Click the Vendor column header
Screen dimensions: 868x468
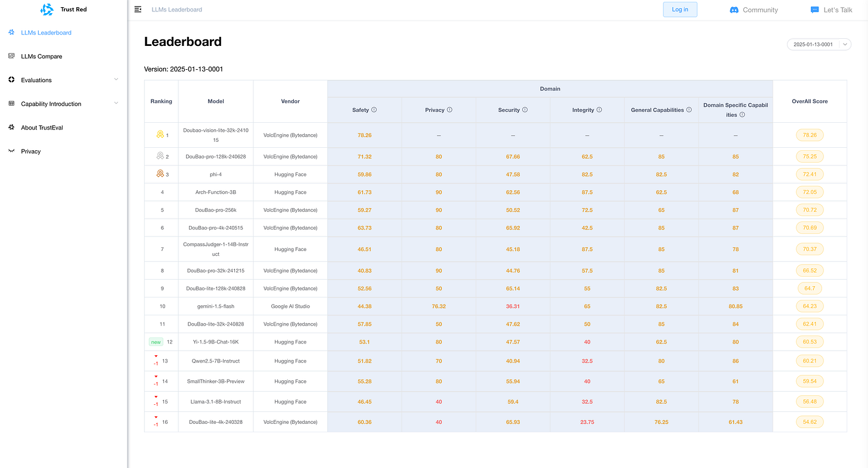(290, 101)
